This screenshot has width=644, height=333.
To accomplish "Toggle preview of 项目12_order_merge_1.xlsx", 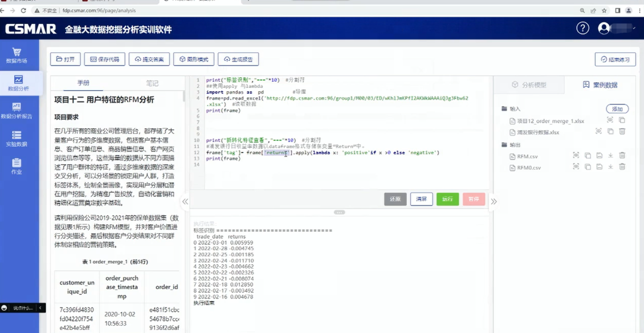I will 610,120.
